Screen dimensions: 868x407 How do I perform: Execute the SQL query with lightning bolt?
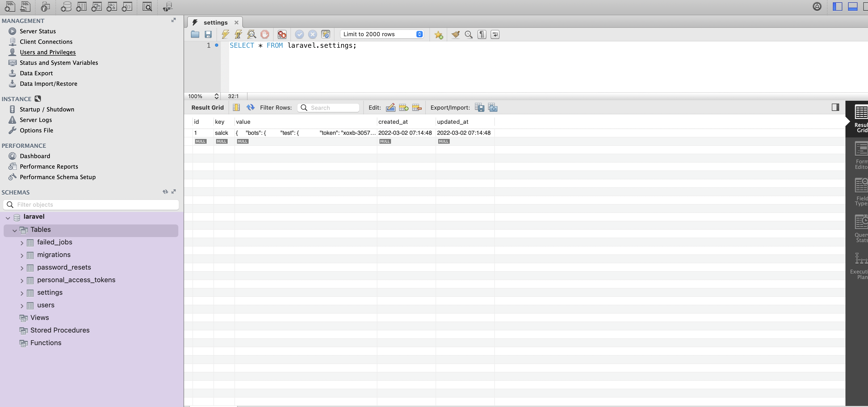[x=225, y=34]
